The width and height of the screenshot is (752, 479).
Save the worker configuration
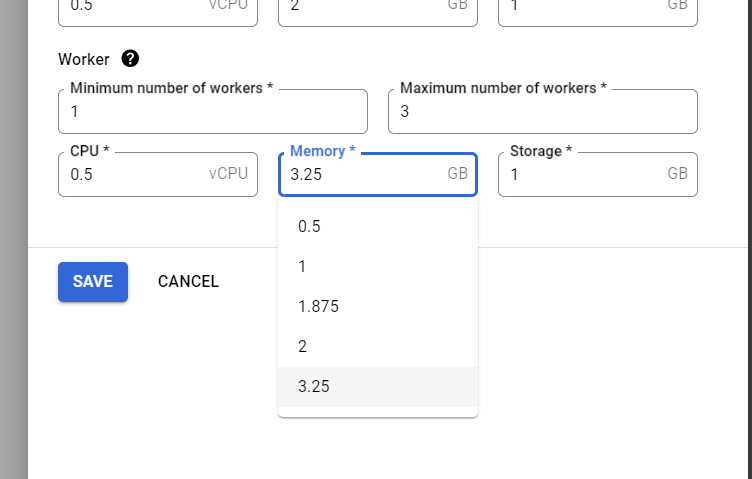(x=93, y=281)
